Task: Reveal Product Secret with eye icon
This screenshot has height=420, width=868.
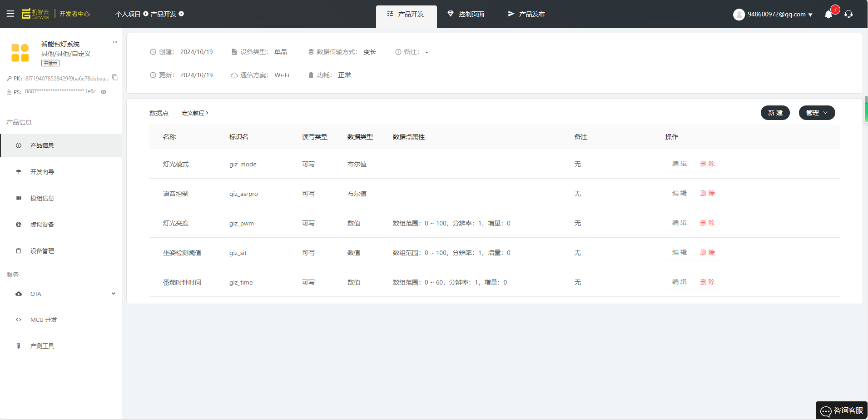Action: click(x=104, y=92)
